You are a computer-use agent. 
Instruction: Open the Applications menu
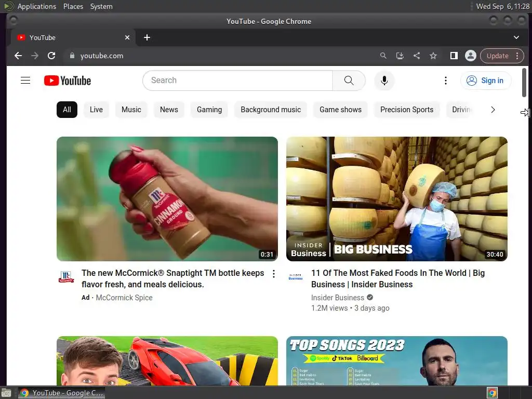coord(37,6)
